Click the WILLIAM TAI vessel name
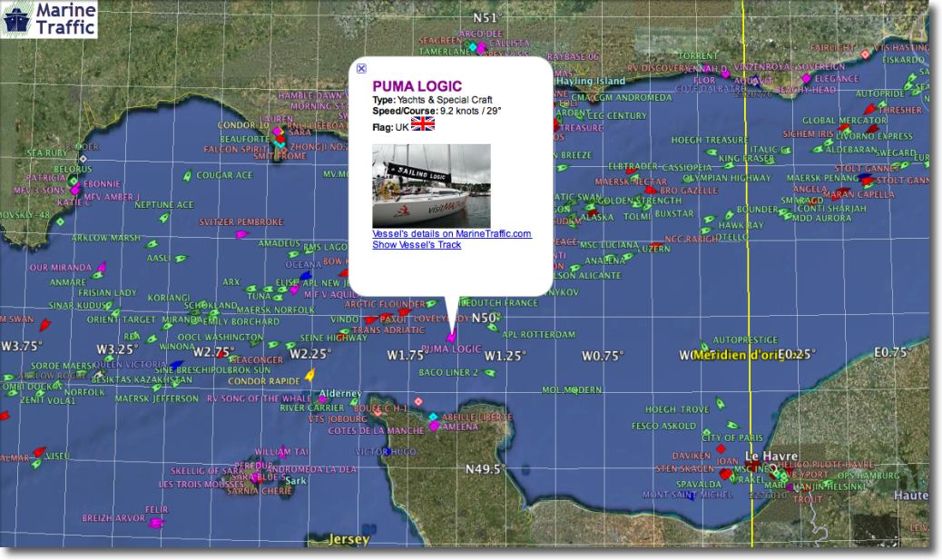The width and height of the screenshot is (942, 560). 281,452
